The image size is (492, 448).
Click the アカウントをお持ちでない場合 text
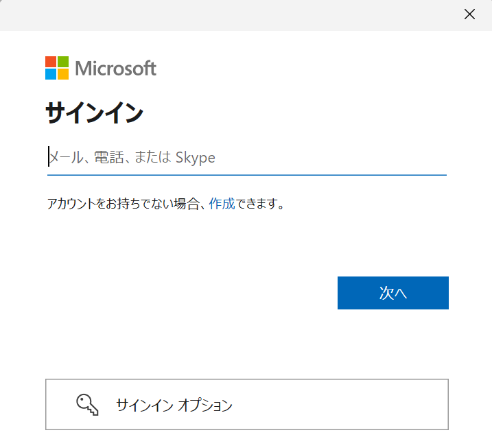point(123,204)
